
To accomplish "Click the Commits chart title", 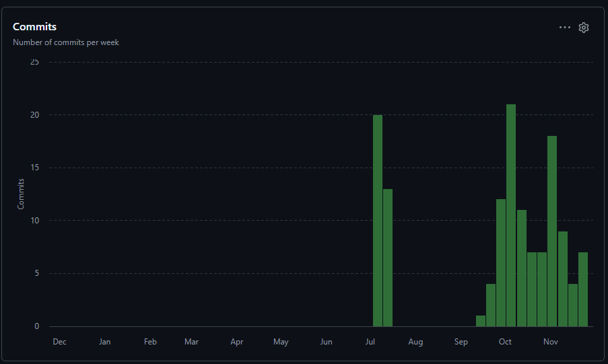I will [34, 27].
